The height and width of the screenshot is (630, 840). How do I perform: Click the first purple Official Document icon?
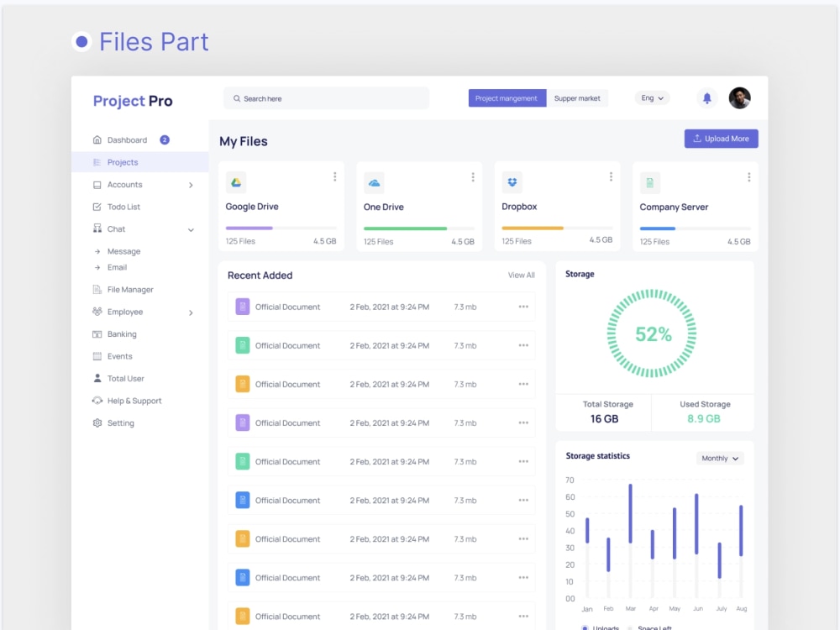pos(242,307)
